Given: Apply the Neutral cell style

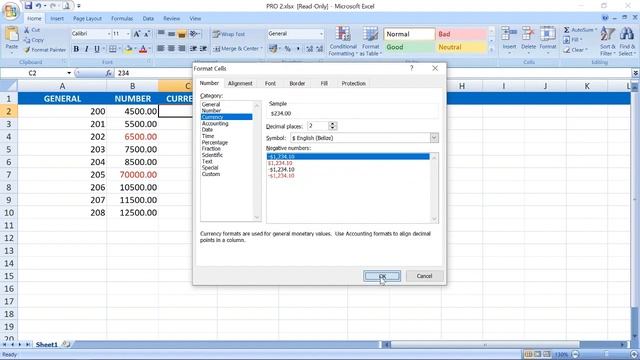Looking at the screenshot, I should [x=461, y=47].
